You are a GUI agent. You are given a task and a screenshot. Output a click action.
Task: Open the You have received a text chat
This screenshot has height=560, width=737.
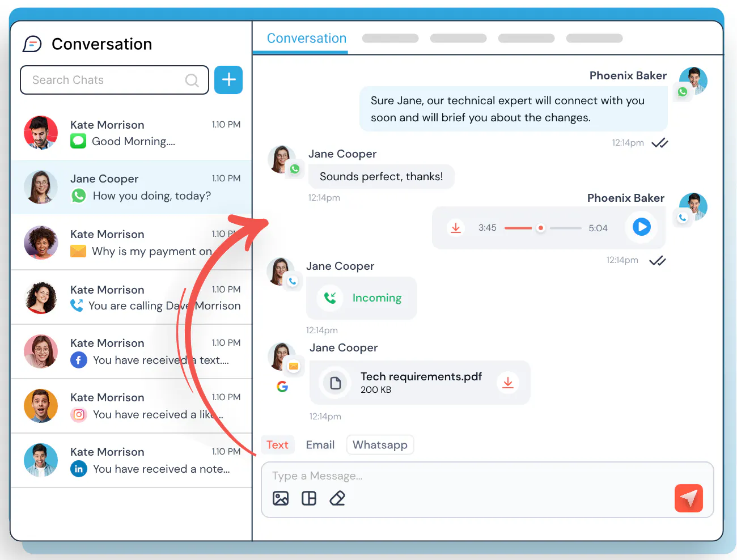[x=132, y=352]
